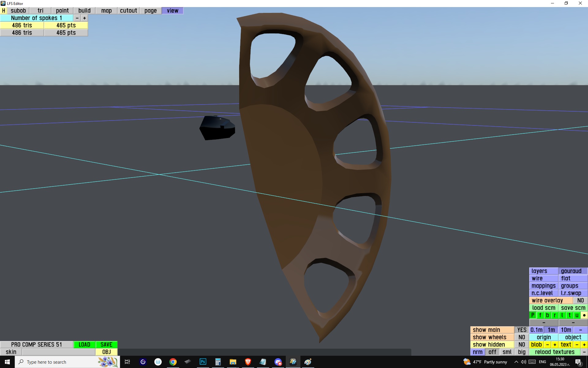This screenshot has height=368, width=588.
Task: Click the skin name input field
Action: pos(58,352)
